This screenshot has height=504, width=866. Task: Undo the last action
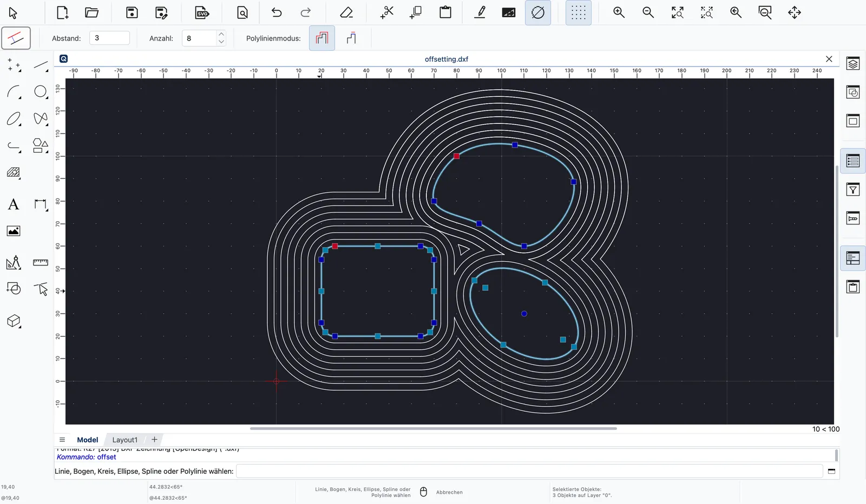pyautogui.click(x=277, y=12)
